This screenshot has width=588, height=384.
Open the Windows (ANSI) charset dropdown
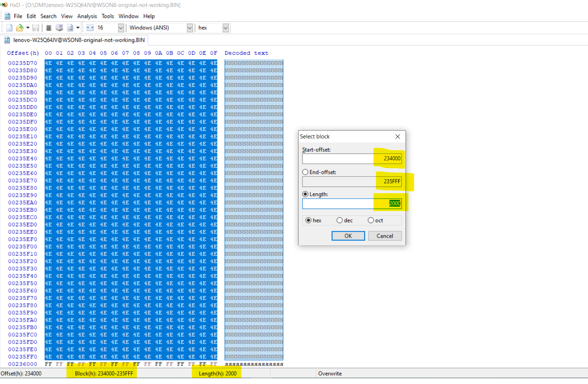(x=190, y=28)
